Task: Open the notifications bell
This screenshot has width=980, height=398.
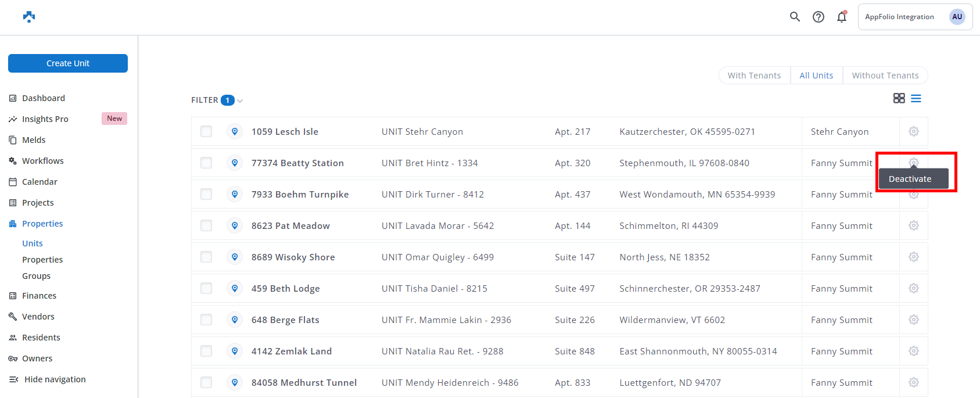Action: [x=842, y=17]
